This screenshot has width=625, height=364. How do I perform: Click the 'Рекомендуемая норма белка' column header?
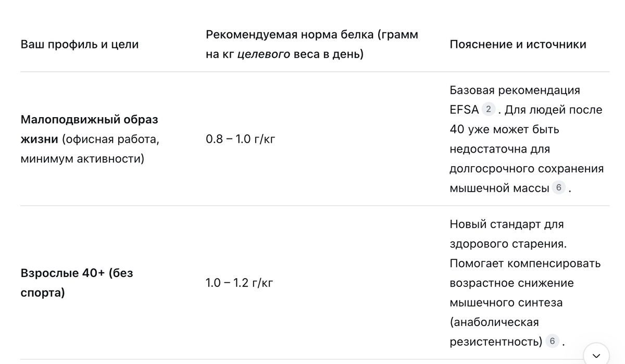312,44
